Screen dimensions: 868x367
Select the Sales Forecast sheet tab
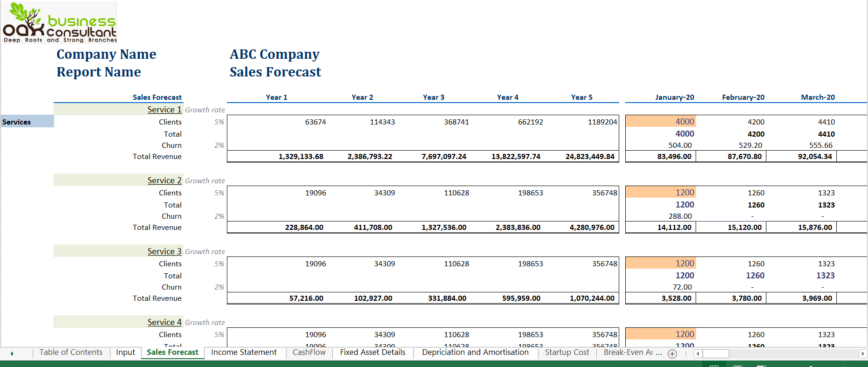point(172,353)
